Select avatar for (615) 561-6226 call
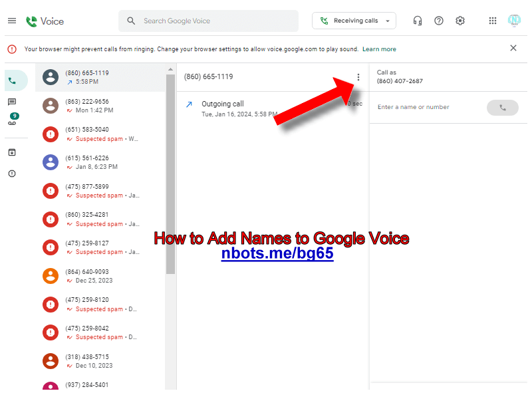 click(x=51, y=162)
